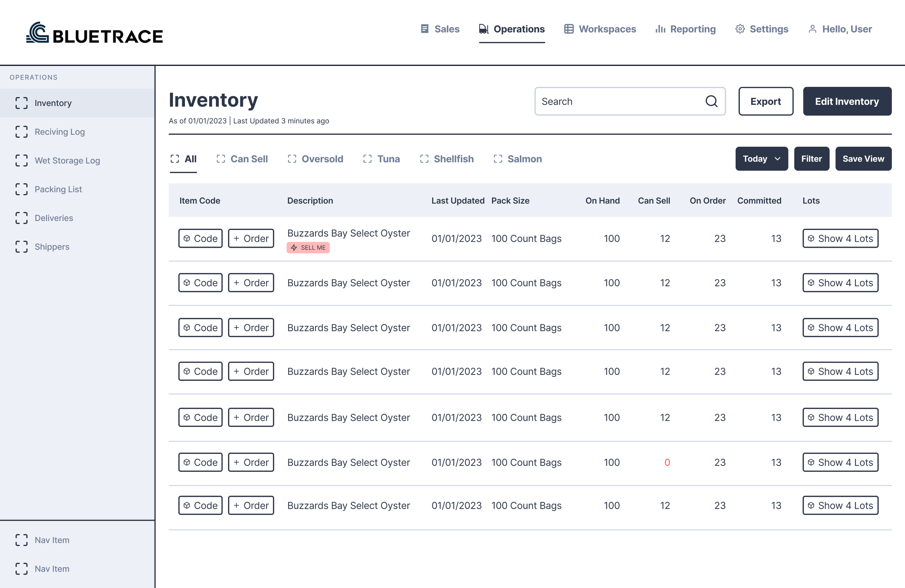This screenshot has width=905, height=588.
Task: Select the Inventory icon in the sidebar
Action: [x=21, y=103]
